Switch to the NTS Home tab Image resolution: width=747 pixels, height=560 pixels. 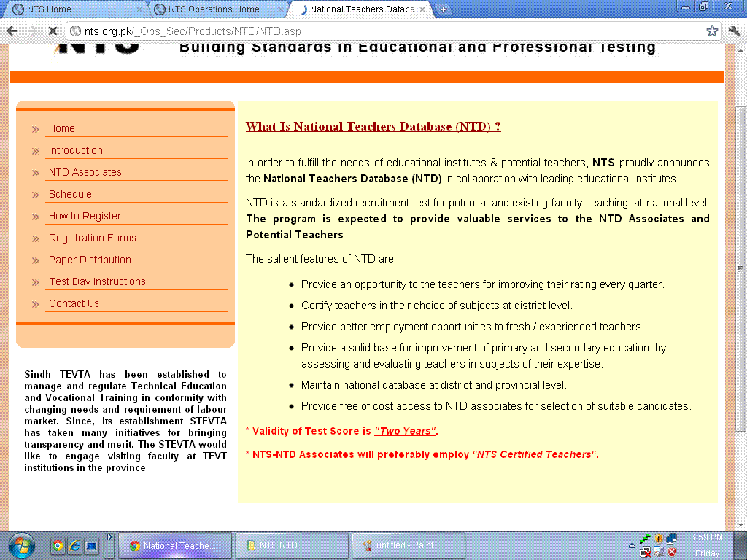(x=76, y=9)
